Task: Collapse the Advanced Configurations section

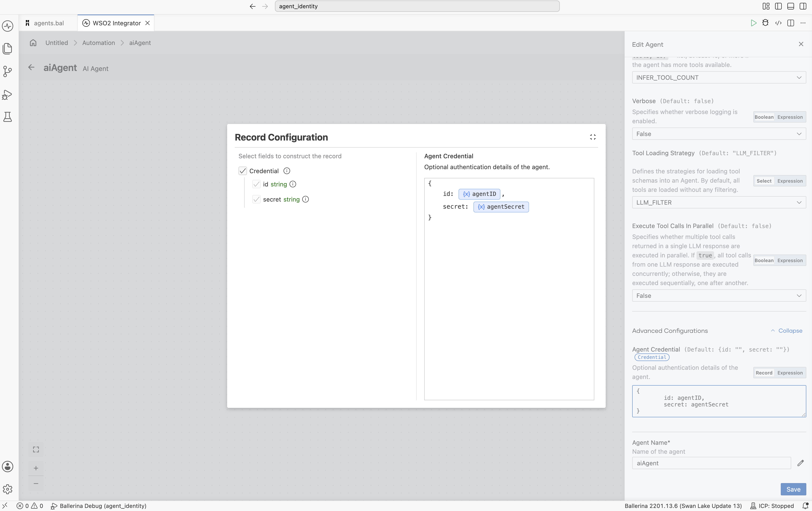Action: click(786, 331)
